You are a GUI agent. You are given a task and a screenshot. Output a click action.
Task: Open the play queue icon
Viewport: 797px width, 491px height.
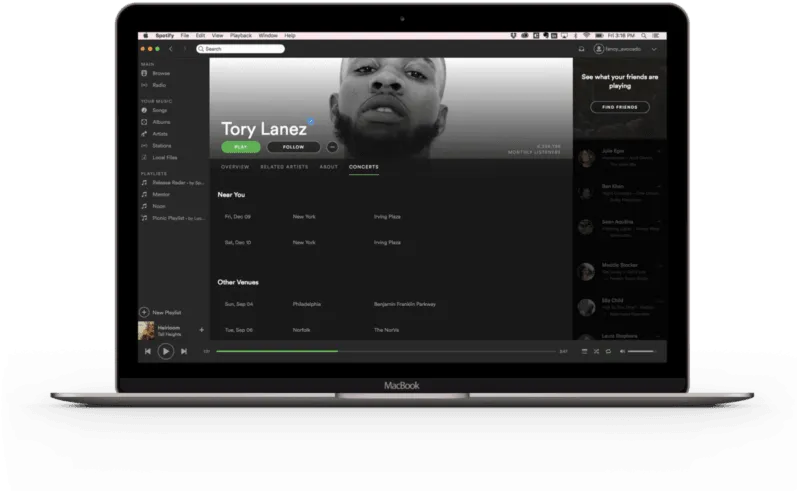585,351
